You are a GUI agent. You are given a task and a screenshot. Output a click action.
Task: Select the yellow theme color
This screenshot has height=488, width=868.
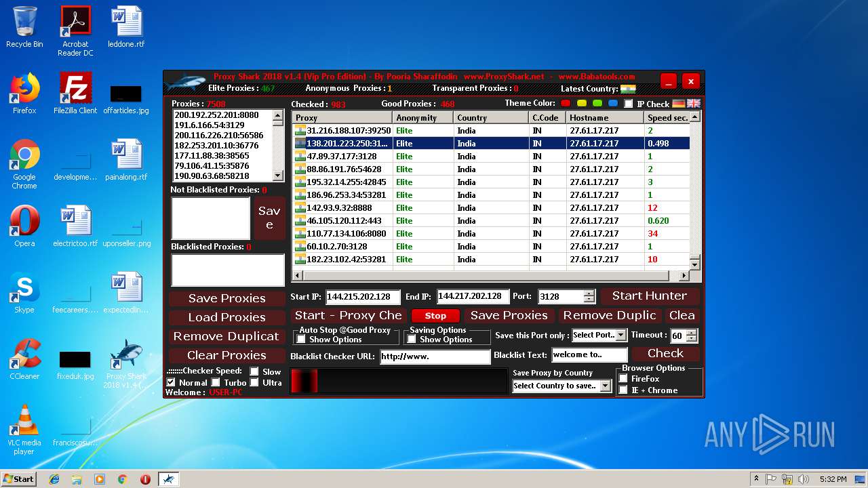[x=582, y=103]
